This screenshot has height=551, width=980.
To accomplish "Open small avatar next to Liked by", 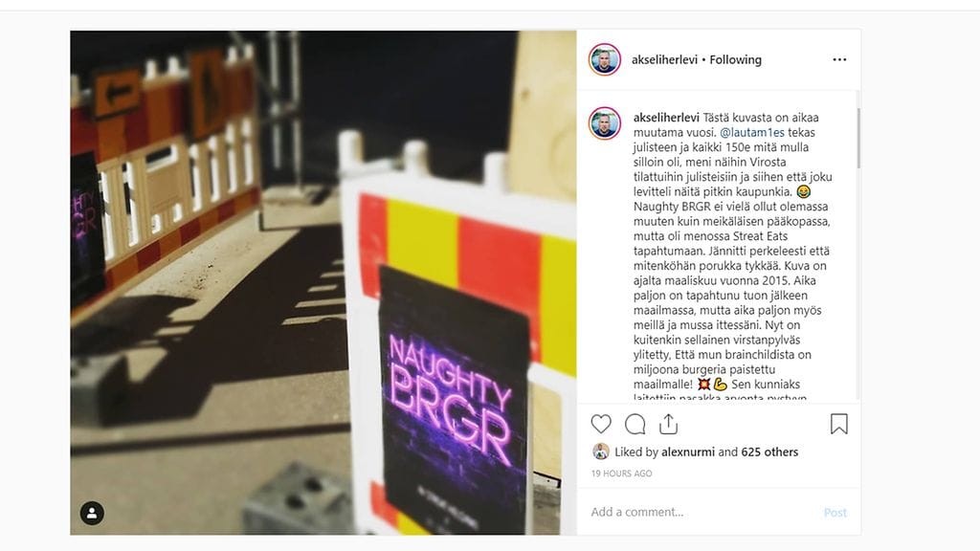I will (x=601, y=452).
